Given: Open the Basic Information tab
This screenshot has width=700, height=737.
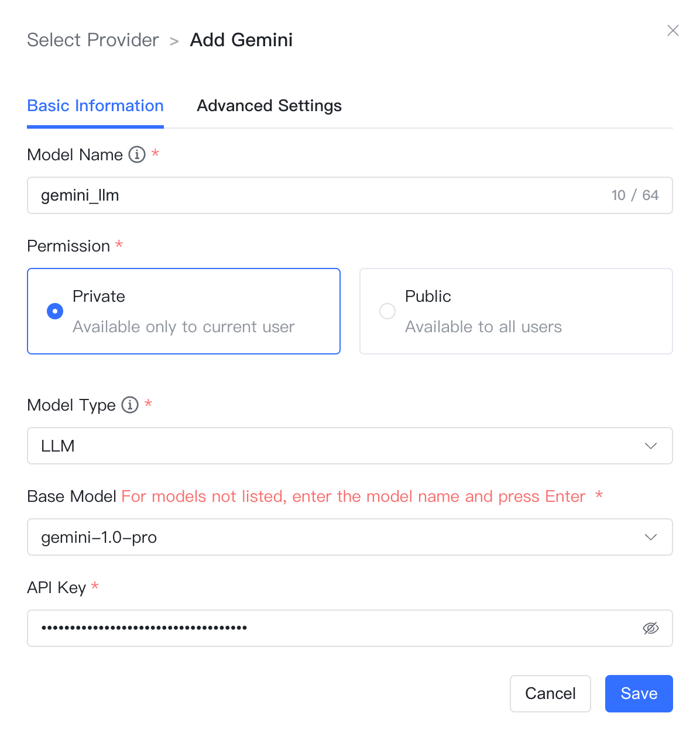Looking at the screenshot, I should click(95, 106).
